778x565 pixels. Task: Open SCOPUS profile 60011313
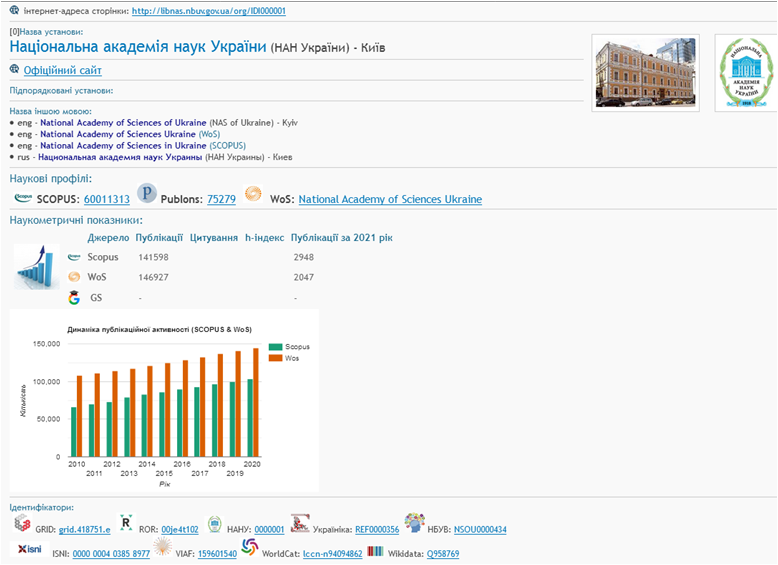point(107,199)
